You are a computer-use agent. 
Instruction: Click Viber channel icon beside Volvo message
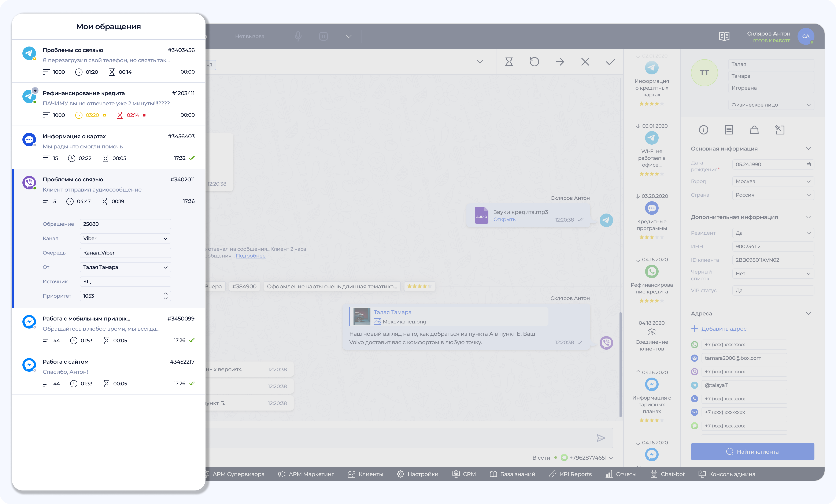(x=606, y=343)
